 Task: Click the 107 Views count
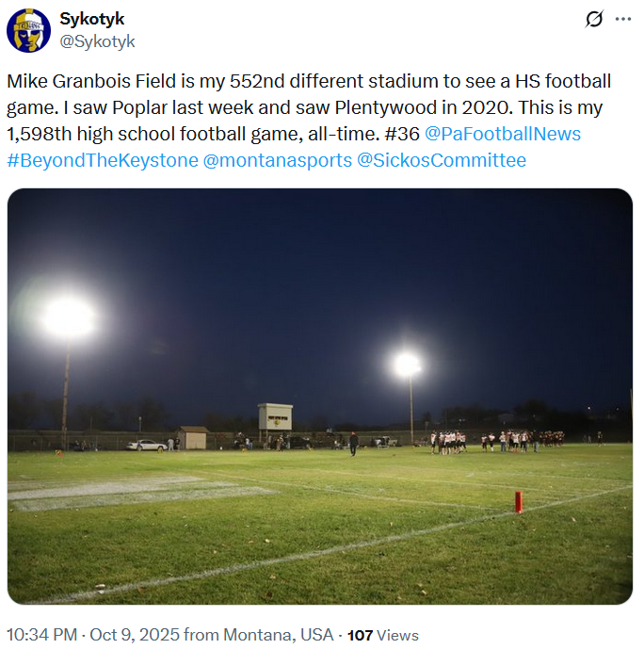(x=383, y=635)
